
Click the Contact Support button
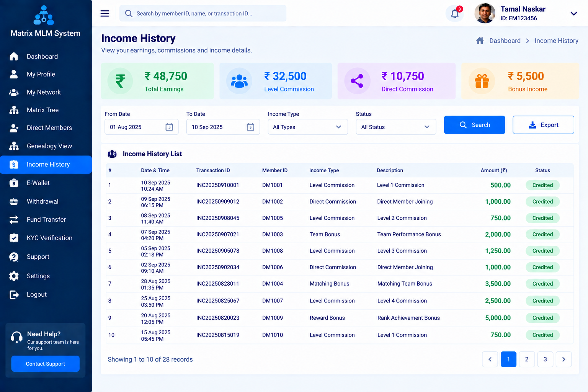point(46,364)
